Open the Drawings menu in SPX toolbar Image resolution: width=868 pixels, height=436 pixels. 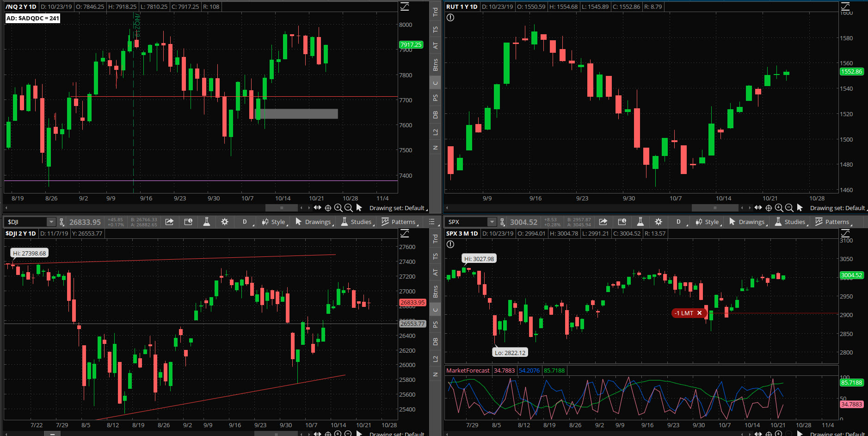748,222
